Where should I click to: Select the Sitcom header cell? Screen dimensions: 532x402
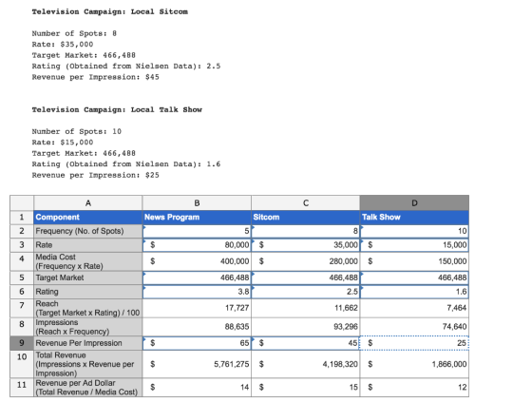pyautogui.click(x=306, y=218)
